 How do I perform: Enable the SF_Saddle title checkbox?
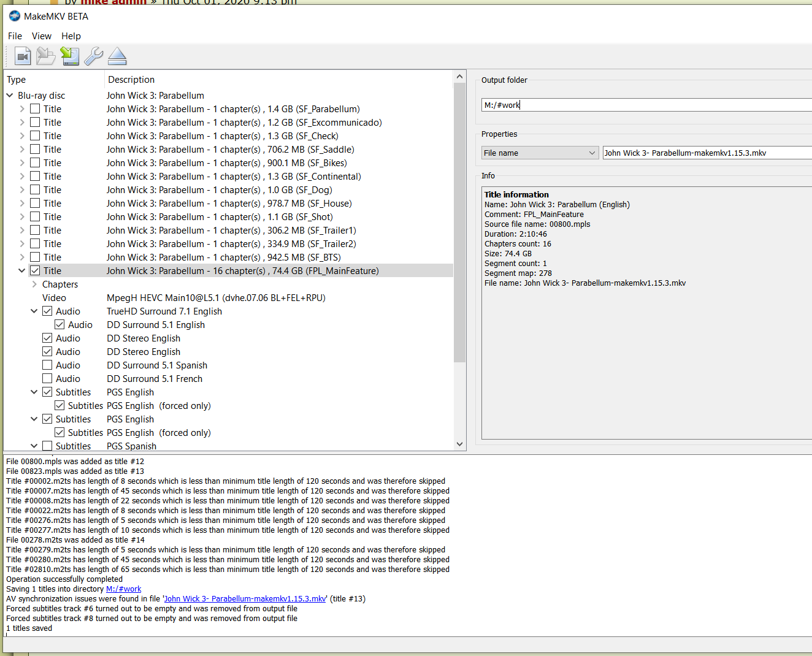35,150
